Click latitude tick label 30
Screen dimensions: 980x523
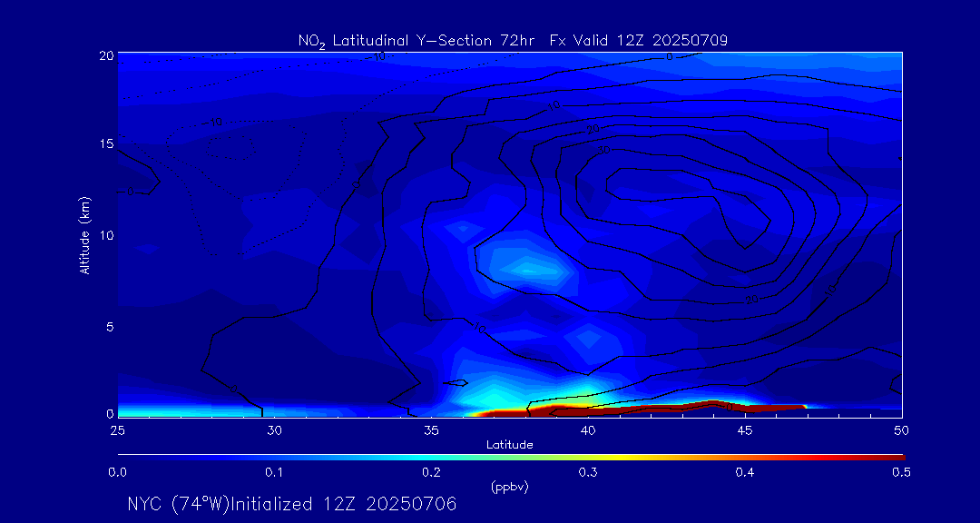274,430
